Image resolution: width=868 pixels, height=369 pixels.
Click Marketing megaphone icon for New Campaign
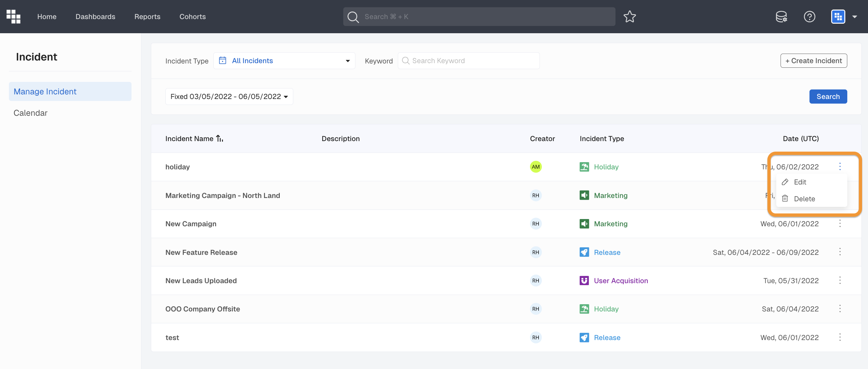584,224
